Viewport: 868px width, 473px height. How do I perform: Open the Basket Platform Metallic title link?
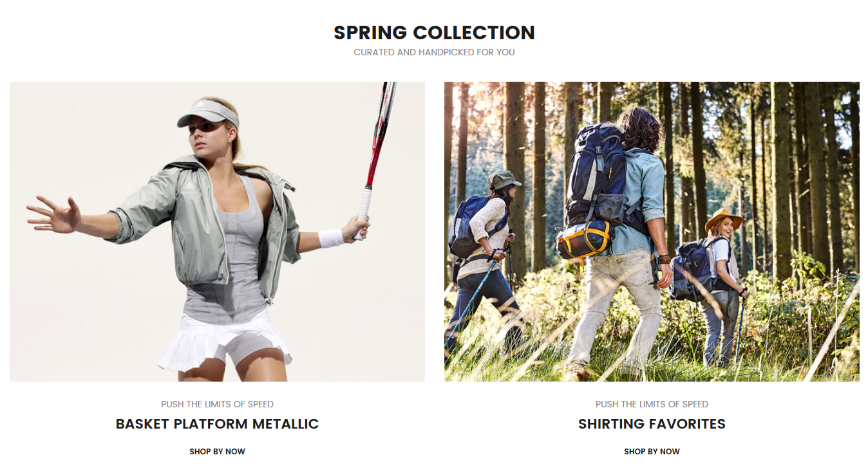click(x=217, y=424)
